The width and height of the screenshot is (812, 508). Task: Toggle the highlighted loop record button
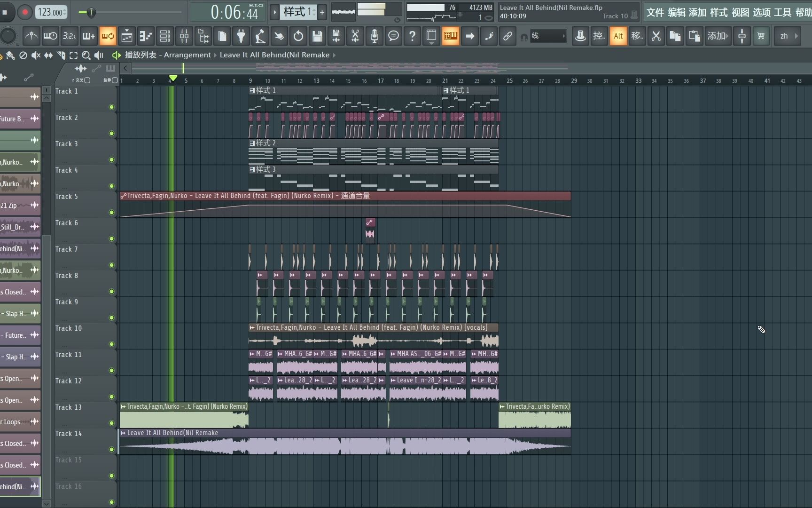click(x=108, y=36)
